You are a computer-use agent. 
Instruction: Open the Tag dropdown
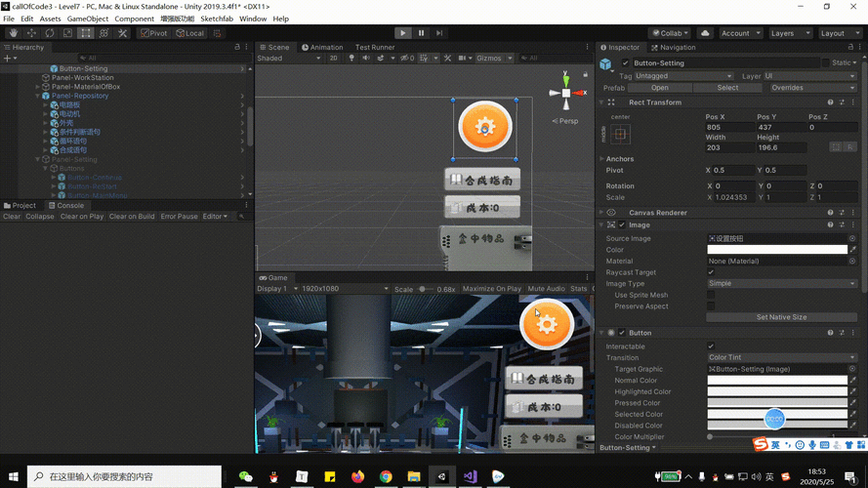[x=683, y=76]
